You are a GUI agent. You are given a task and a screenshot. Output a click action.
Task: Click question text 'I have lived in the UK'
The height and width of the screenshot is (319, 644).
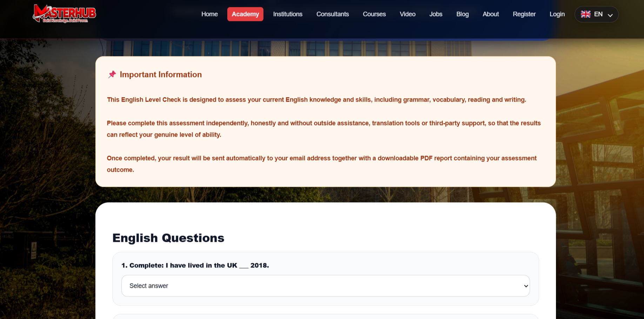(201, 265)
